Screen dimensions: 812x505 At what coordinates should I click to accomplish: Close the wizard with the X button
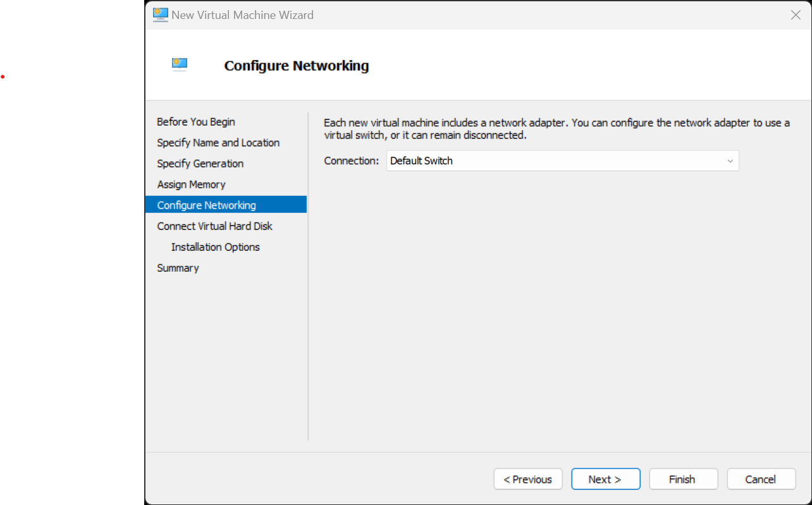796,15
